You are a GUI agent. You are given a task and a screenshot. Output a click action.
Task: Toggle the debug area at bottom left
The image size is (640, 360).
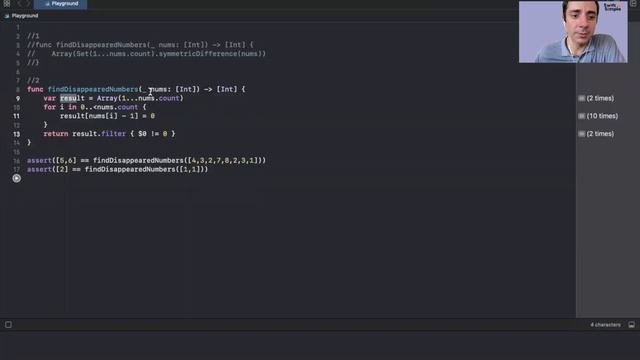tap(9, 325)
